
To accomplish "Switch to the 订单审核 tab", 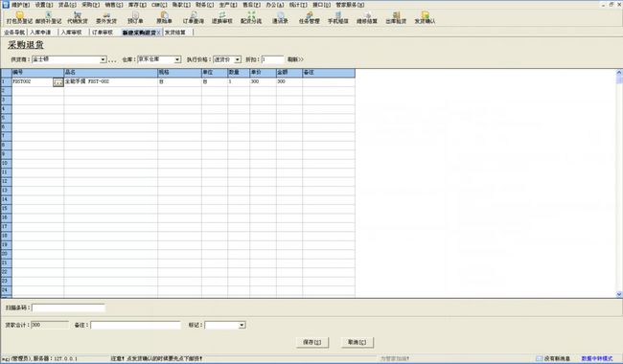I will point(103,33).
